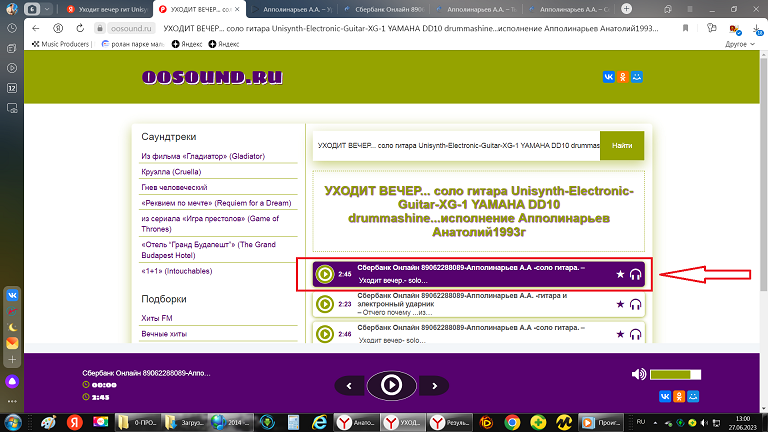Expand Другое bookmarks folder
The image size is (768, 432).
[x=740, y=44]
